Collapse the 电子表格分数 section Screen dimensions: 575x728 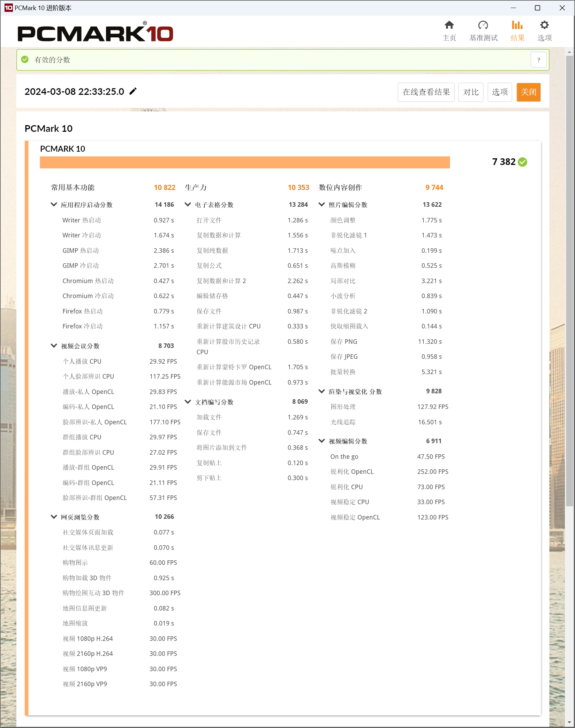(x=188, y=205)
